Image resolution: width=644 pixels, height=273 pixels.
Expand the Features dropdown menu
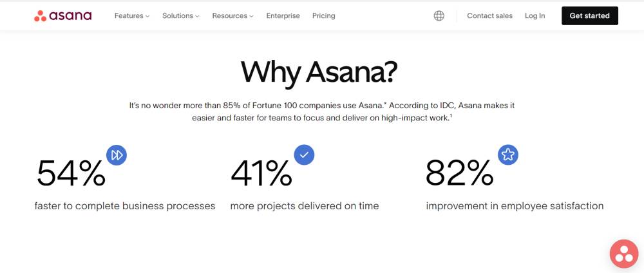point(132,16)
